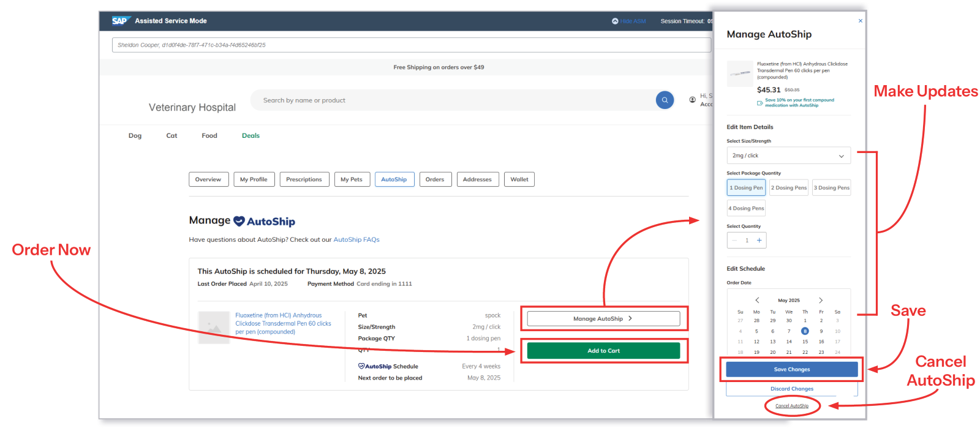Screen dimensions: 980x431
Task: Click the Cancel AutoShip link
Action: tap(792, 406)
